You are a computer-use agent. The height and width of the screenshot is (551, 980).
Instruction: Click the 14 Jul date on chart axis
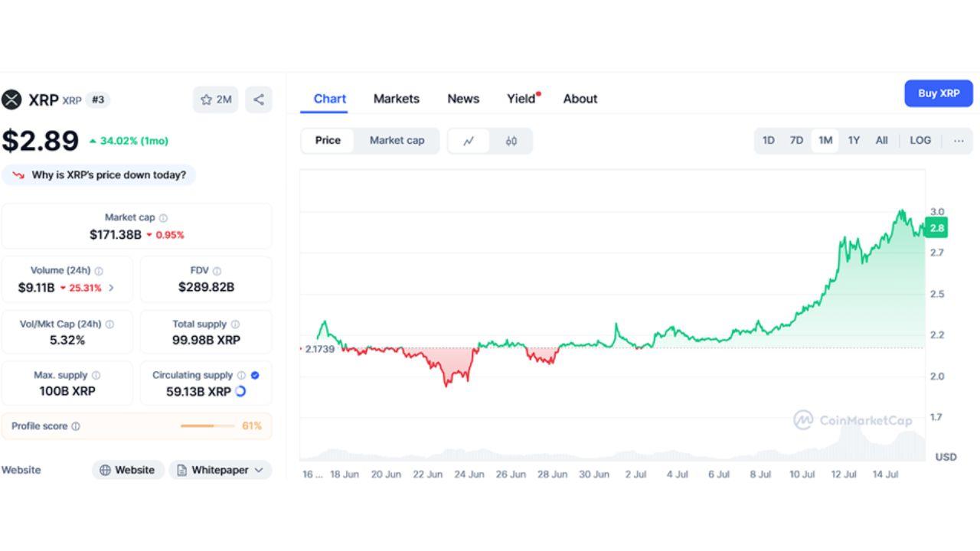[885, 474]
